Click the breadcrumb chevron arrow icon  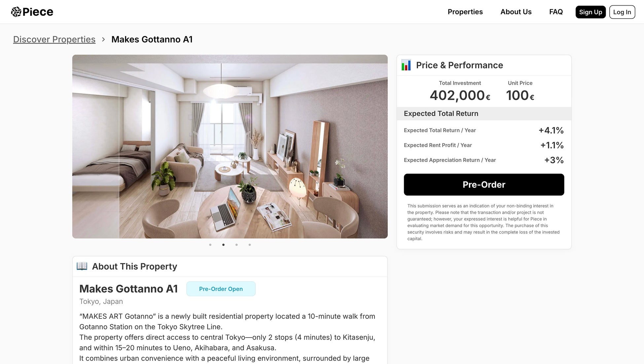(x=103, y=39)
